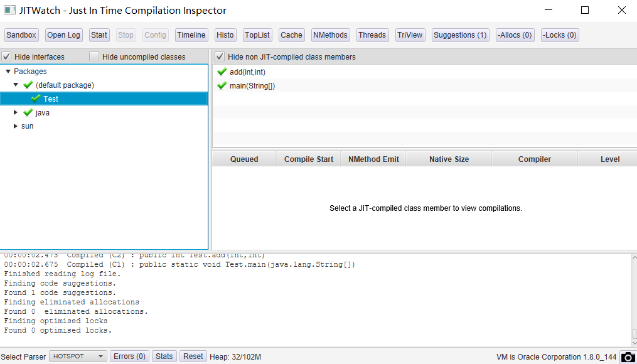Enable the Hide uncompiled classes checkbox

(x=94, y=56)
